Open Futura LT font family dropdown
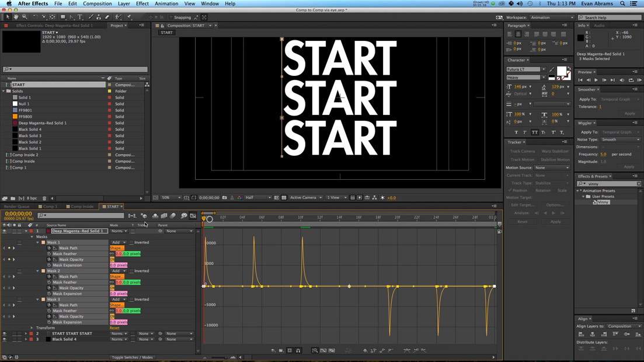The height and width of the screenshot is (362, 644). [x=525, y=69]
